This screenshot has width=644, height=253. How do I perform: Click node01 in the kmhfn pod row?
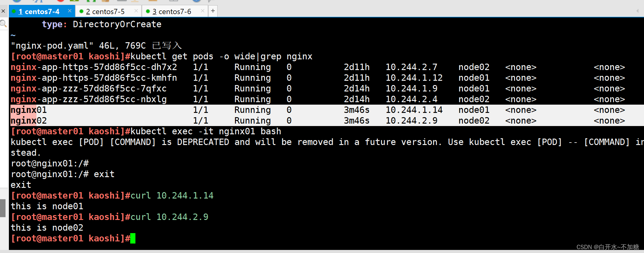(x=474, y=78)
